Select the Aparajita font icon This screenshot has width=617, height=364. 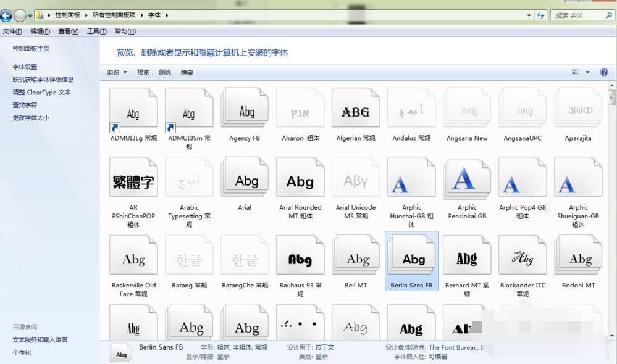click(578, 108)
